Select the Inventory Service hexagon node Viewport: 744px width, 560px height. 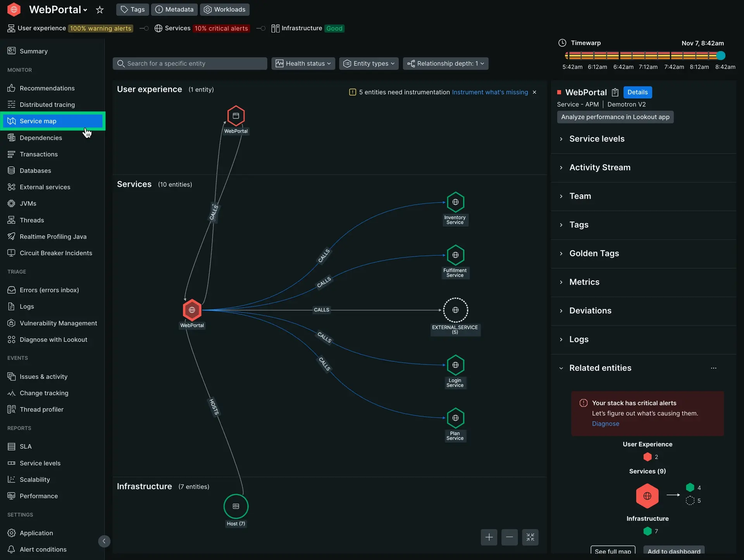point(455,202)
